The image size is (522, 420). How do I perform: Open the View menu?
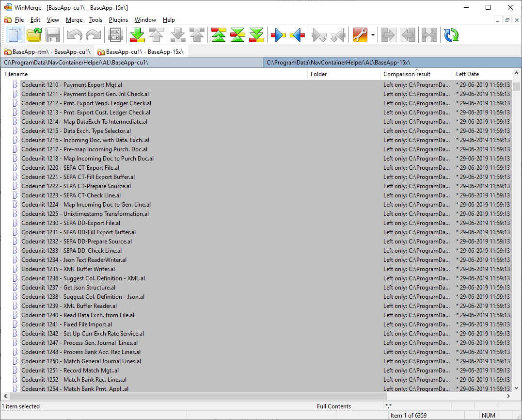point(53,20)
